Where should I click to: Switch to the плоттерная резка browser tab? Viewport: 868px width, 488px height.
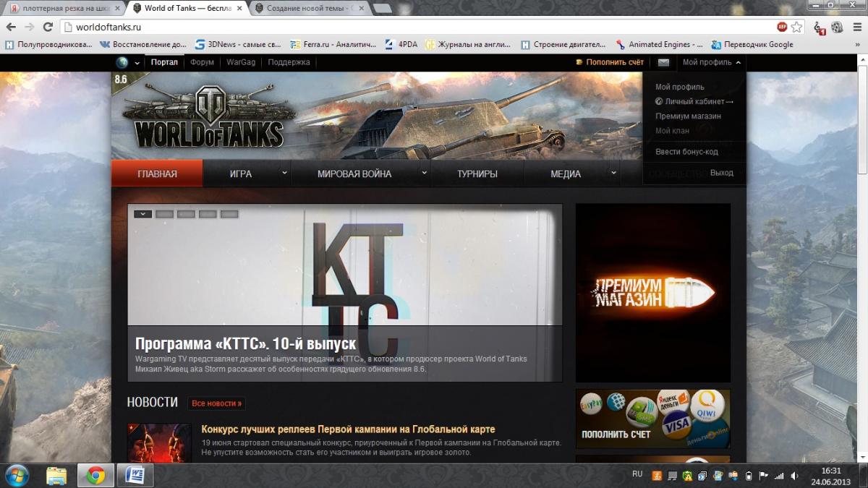click(63, 8)
